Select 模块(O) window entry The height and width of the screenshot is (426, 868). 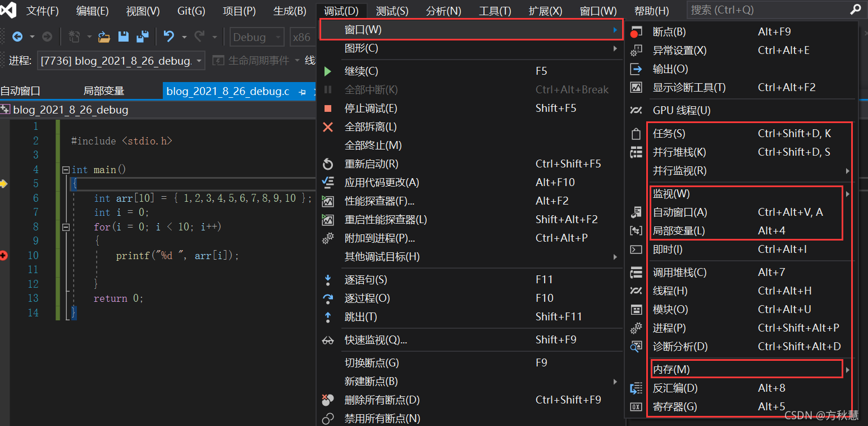coord(741,310)
